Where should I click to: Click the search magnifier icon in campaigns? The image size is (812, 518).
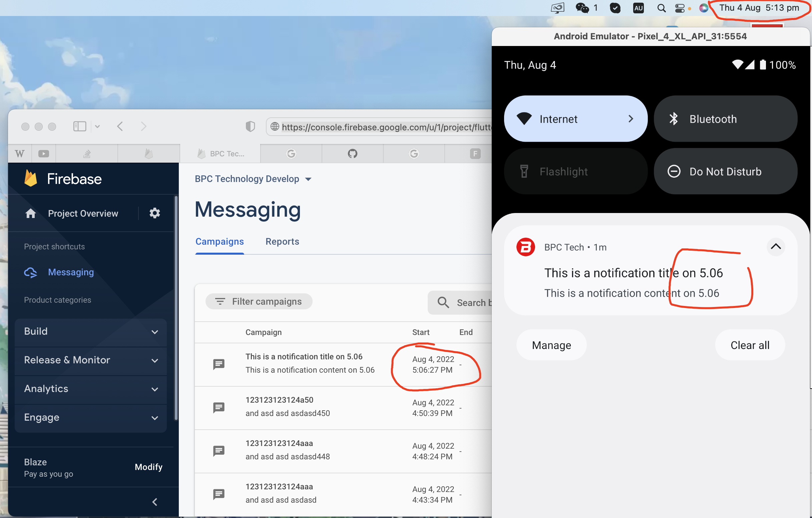click(x=443, y=302)
